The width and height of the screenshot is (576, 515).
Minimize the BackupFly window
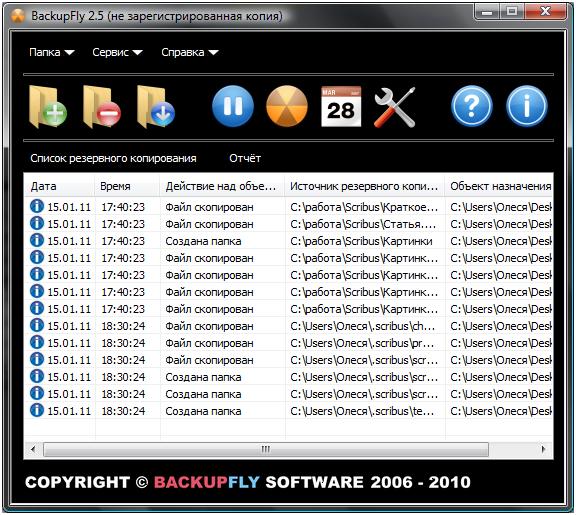[x=487, y=12]
